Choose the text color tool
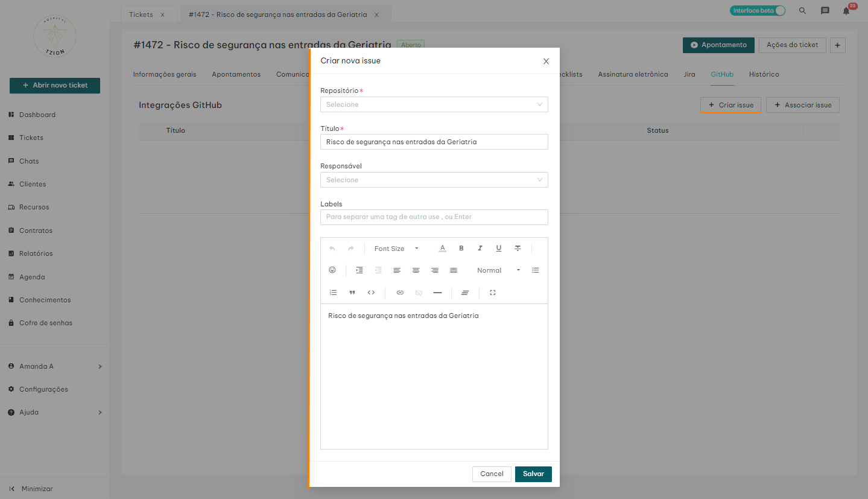The width and height of the screenshot is (868, 499). (442, 249)
